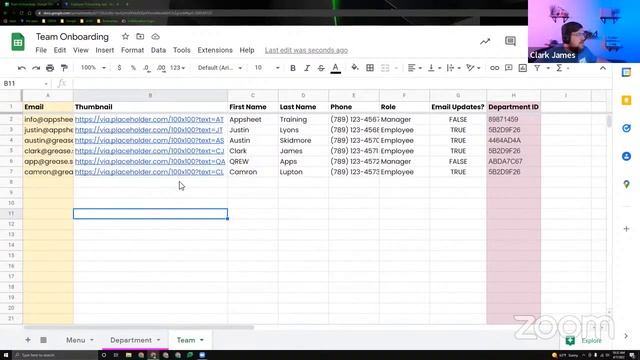Open comment history icon

click(x=510, y=41)
